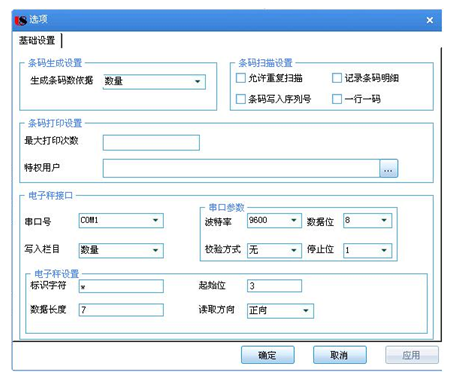
Task: Tick the 一行一码 checkbox
Action: (337, 99)
